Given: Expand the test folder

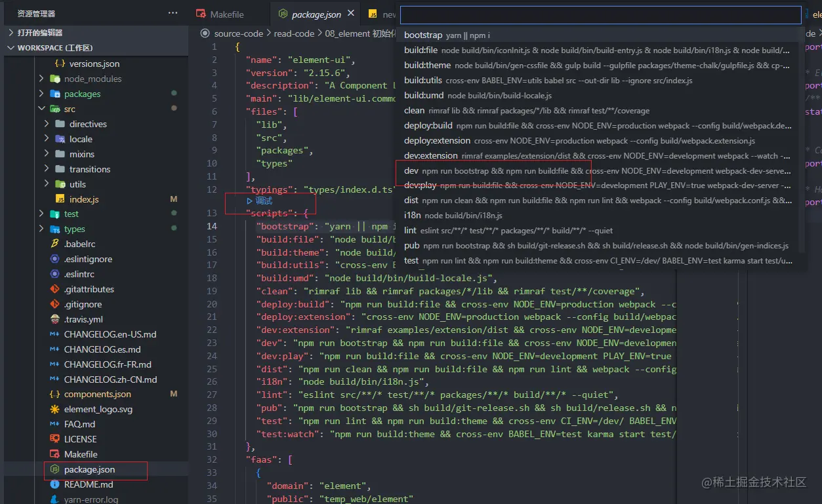Looking at the screenshot, I should click(41, 214).
